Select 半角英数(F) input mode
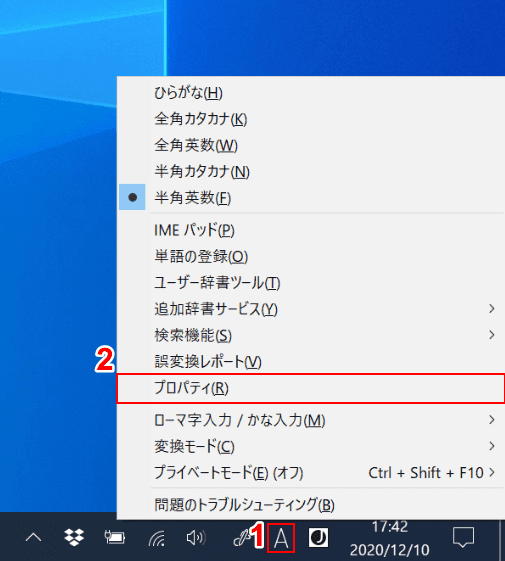This screenshot has height=561, width=505. (311, 197)
